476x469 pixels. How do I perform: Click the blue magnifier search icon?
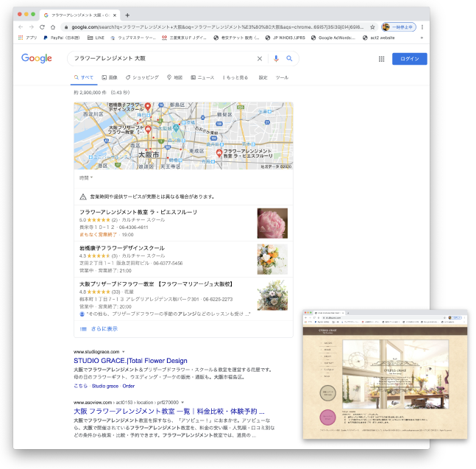(x=289, y=59)
